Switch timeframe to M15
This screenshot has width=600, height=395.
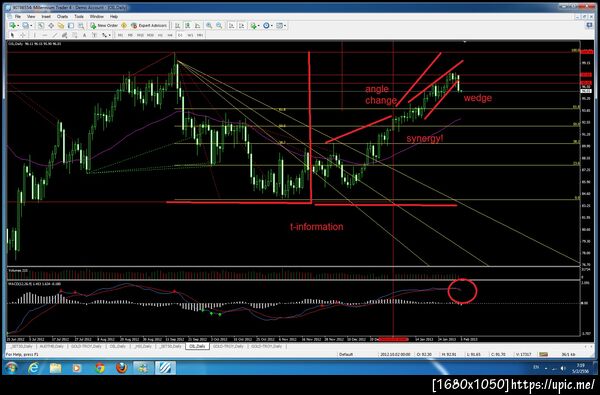pyautogui.click(x=140, y=35)
